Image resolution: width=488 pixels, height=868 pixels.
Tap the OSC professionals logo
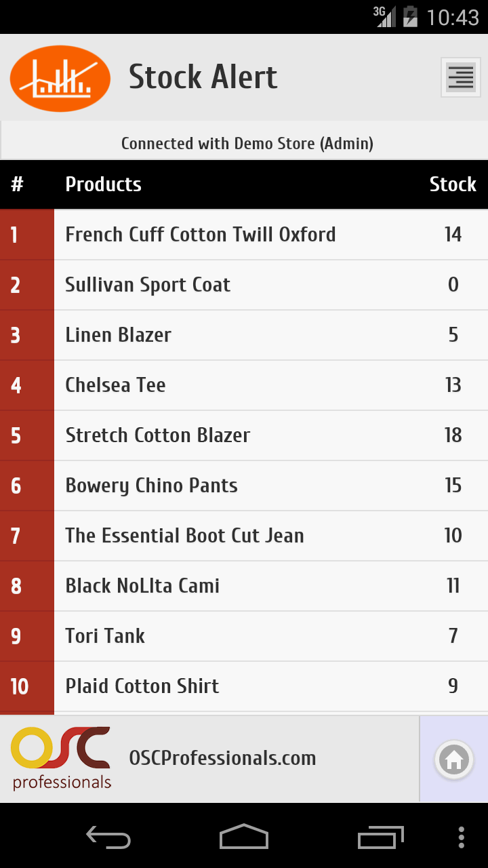[61, 758]
